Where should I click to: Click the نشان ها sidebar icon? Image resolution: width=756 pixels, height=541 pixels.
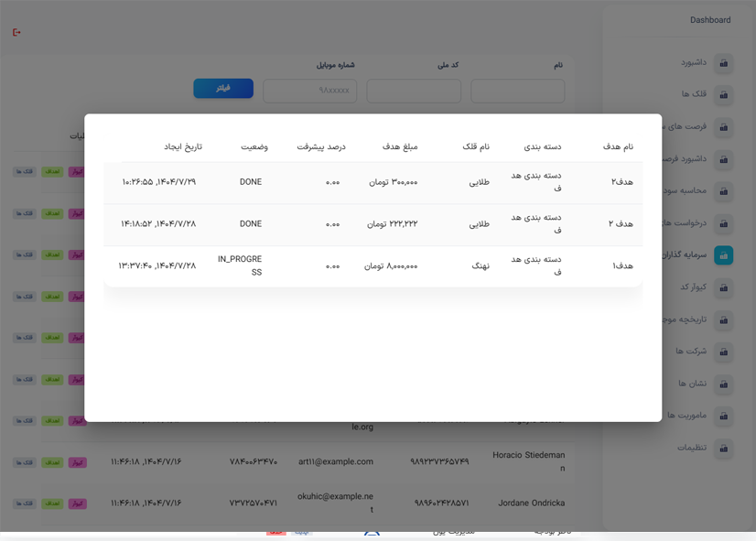pos(724,384)
